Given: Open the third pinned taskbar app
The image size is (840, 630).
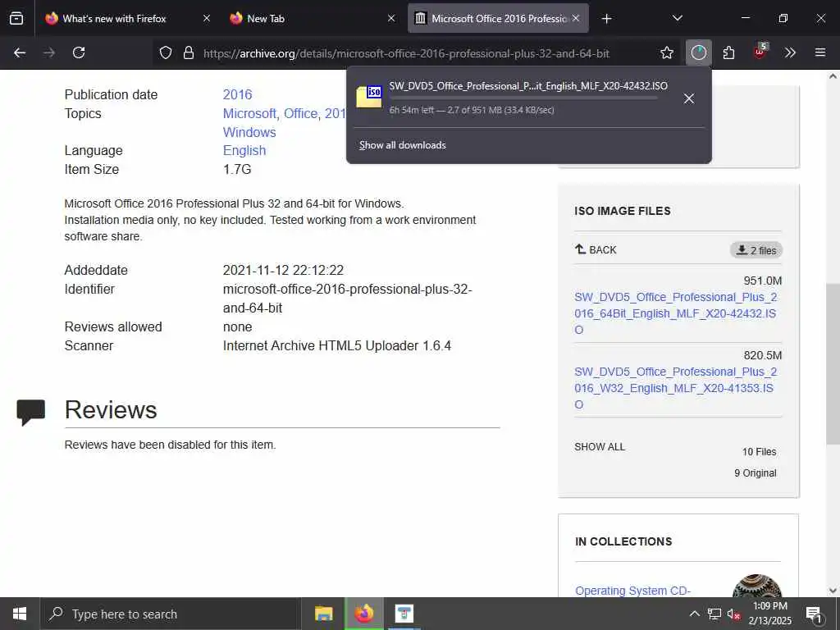Looking at the screenshot, I should click(404, 614).
